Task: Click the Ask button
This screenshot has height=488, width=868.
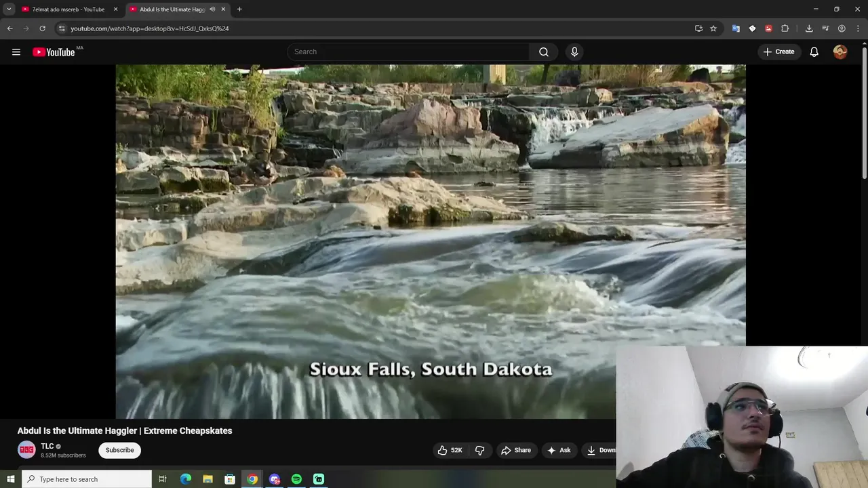Action: 559,450
